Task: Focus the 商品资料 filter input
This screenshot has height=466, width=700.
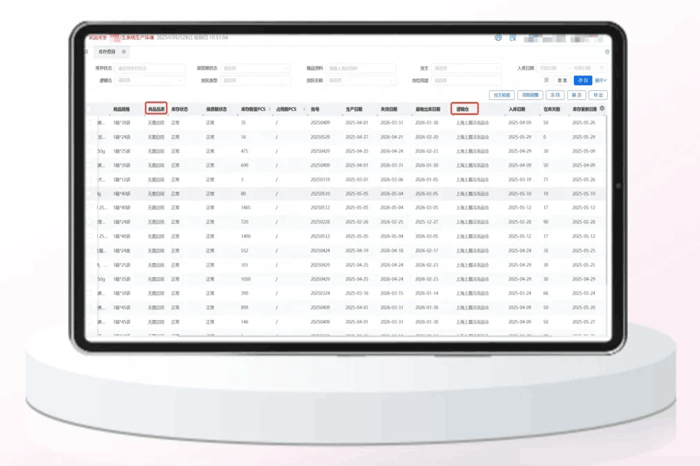Action: click(361, 69)
